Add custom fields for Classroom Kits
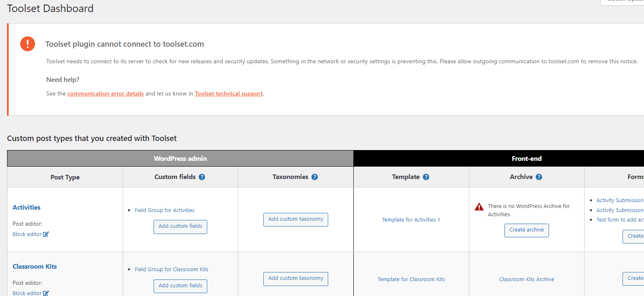This screenshot has width=644, height=296. [180, 286]
